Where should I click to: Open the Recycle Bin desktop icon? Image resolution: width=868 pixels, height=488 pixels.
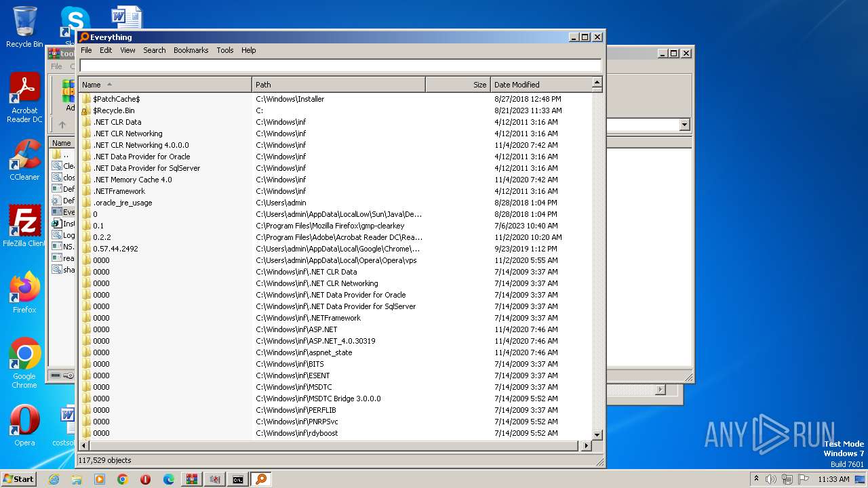24,27
